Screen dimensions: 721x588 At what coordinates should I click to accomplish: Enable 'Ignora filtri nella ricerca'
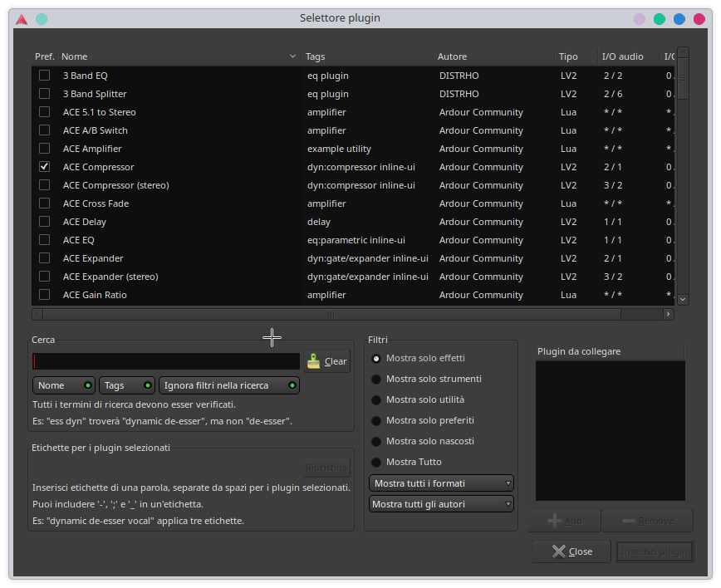pos(228,385)
